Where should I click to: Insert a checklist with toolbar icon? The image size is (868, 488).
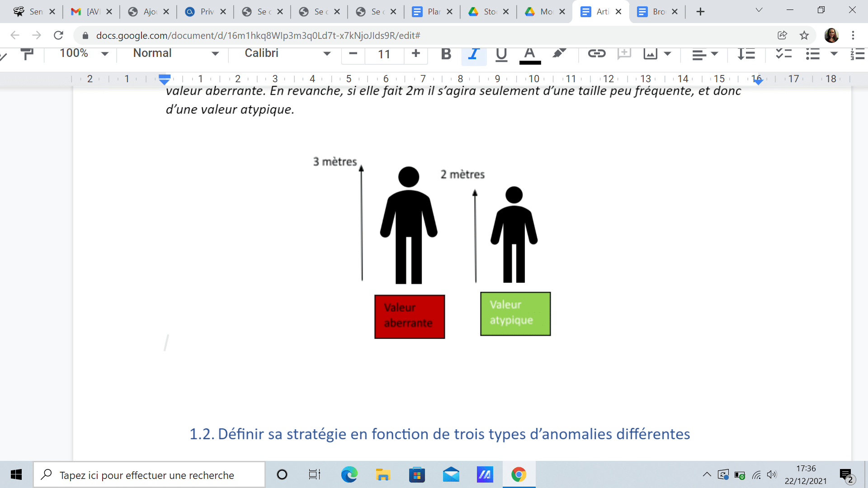click(783, 54)
